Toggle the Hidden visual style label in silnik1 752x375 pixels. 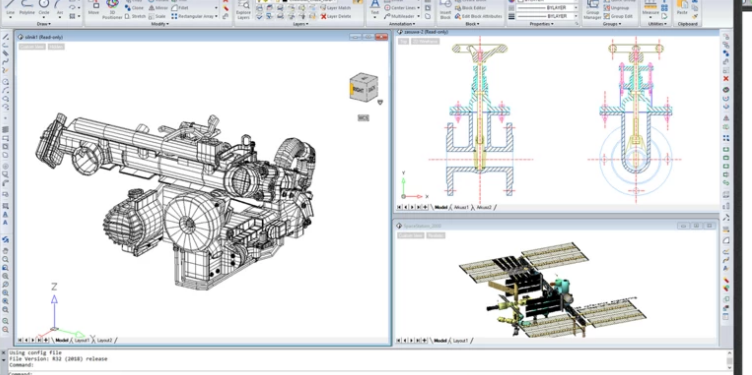tap(56, 47)
